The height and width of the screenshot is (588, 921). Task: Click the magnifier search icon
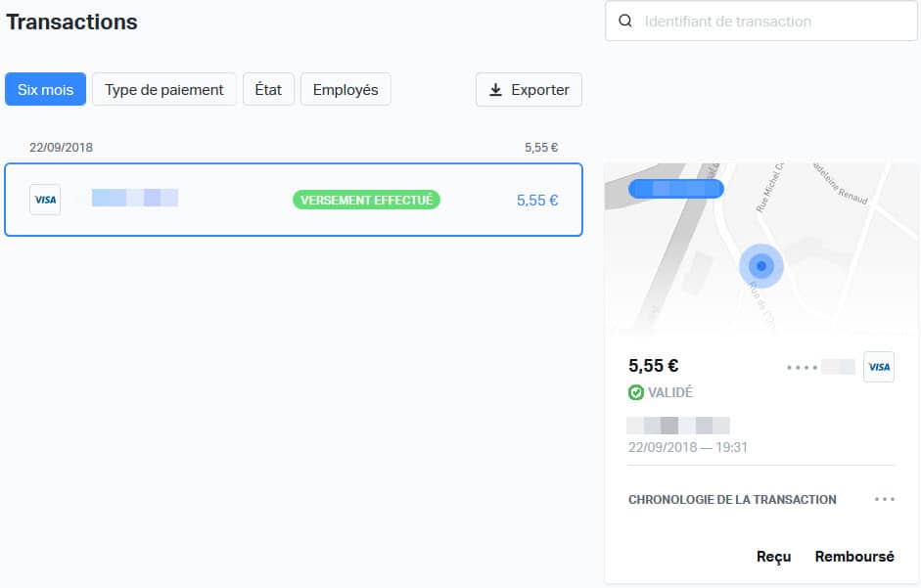[x=624, y=22]
